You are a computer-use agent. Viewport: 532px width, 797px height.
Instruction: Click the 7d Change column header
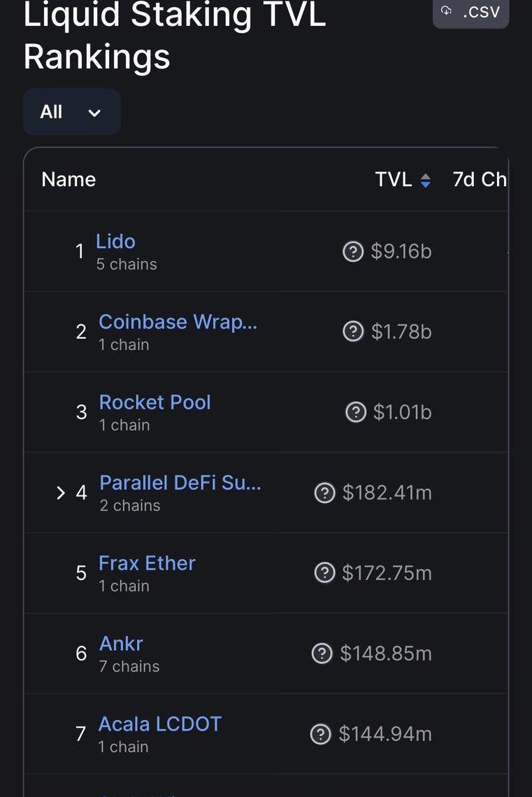click(x=480, y=180)
